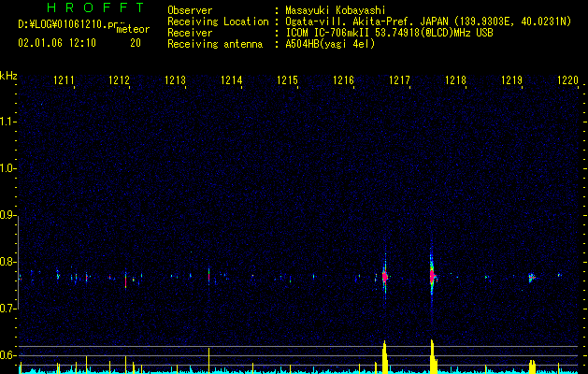
Task: Click the gray range bracket on frequency axis
Action: click(x=18, y=262)
